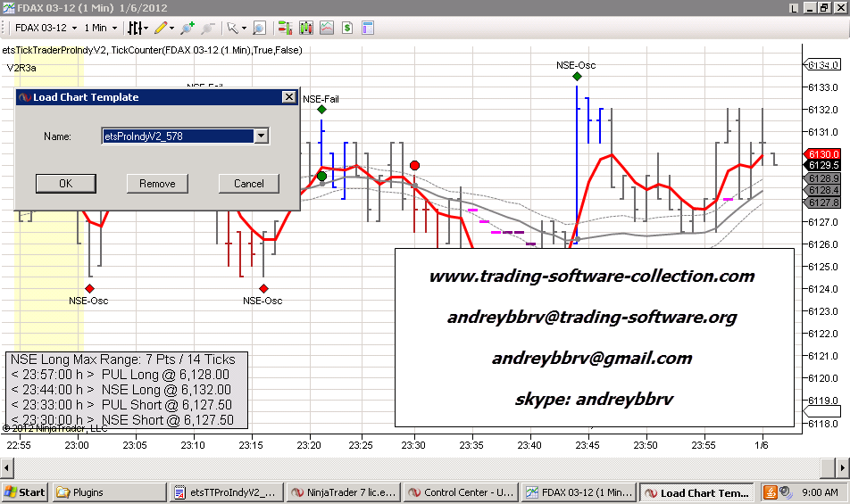Open the chart Properties icon
850x504 pixels.
369,29
